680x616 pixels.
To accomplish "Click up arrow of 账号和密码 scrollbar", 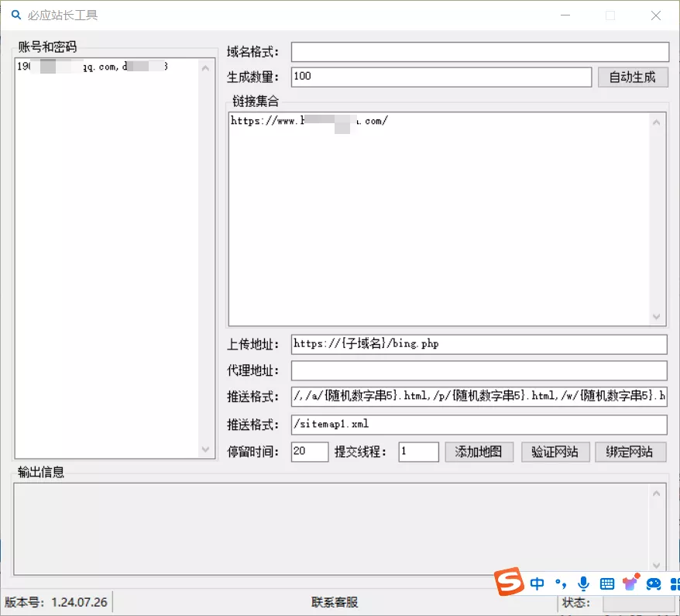I will (205, 68).
